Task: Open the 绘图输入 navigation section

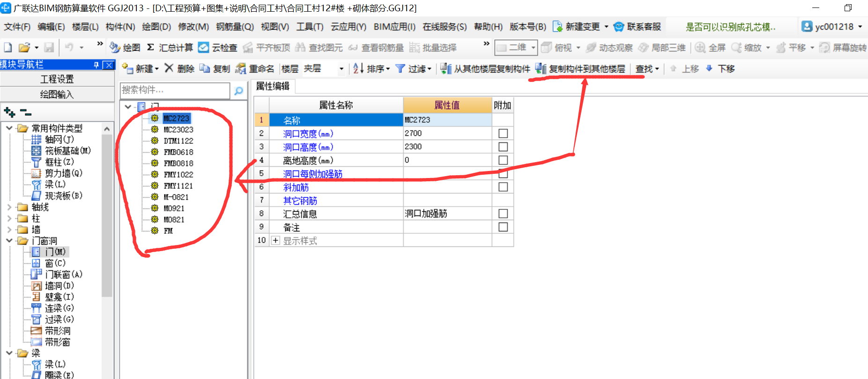Action: pyautogui.click(x=57, y=94)
